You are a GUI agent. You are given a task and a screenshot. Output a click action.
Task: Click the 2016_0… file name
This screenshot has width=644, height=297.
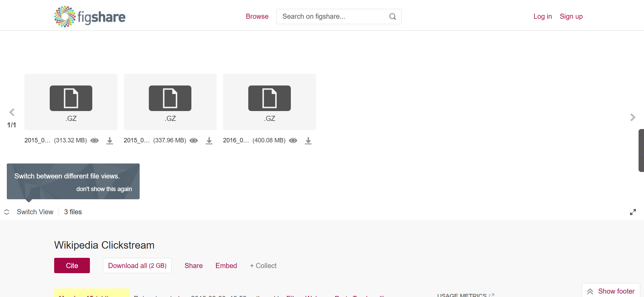236,140
